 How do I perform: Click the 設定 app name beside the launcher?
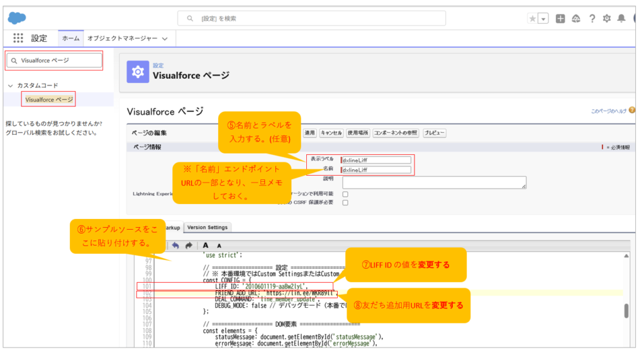pyautogui.click(x=39, y=38)
